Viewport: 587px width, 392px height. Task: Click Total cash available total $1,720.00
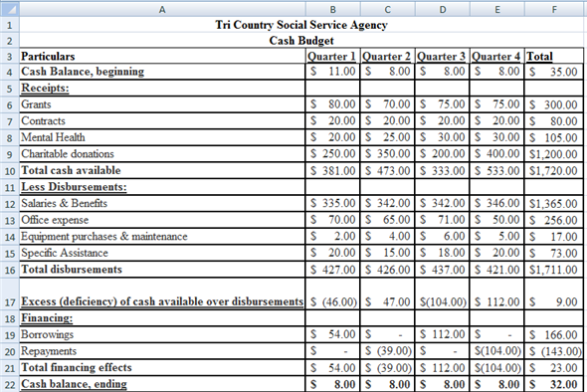(x=554, y=170)
